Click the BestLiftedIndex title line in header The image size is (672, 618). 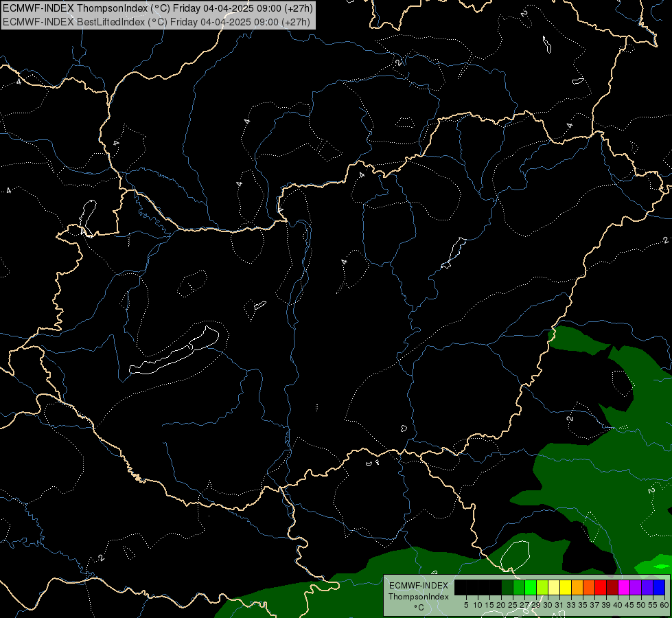click(x=157, y=22)
